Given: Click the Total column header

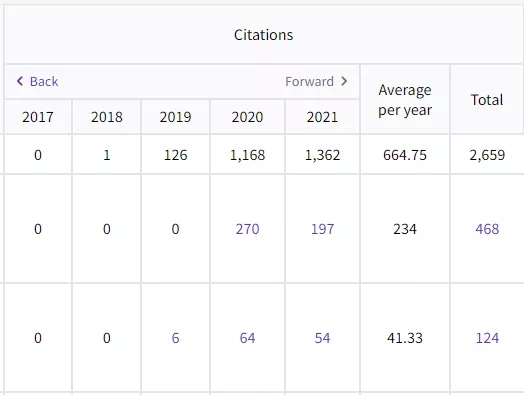Looking at the screenshot, I should pos(487,100).
